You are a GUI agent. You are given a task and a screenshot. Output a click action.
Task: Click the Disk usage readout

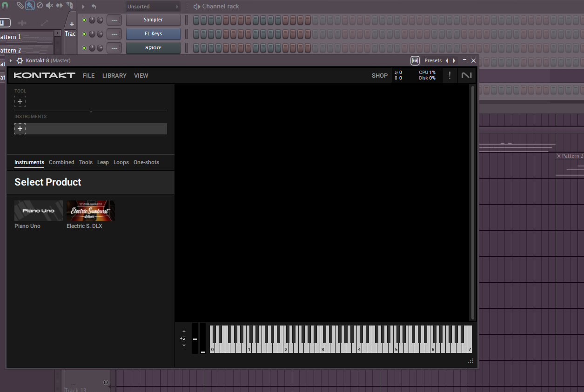click(x=427, y=78)
